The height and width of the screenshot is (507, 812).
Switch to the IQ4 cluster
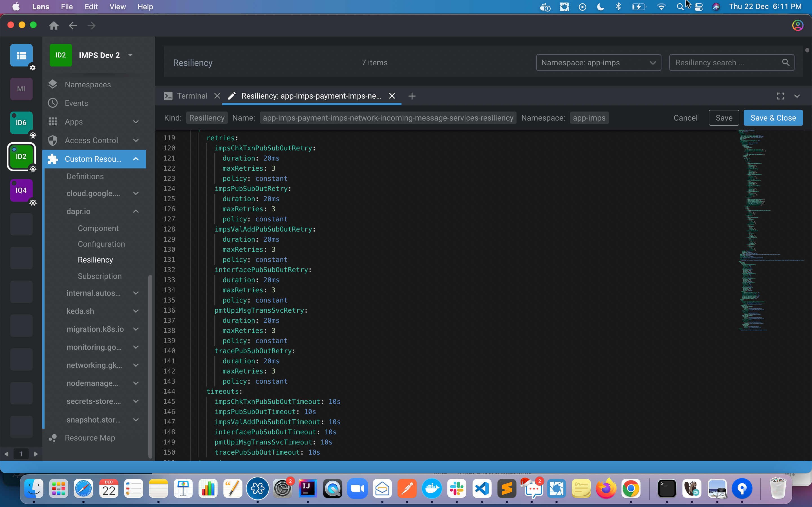(x=21, y=190)
